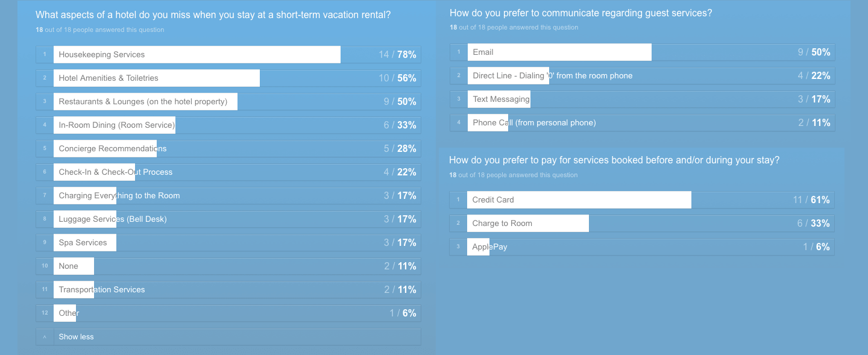Select the Credit Card payment row

coord(642,199)
